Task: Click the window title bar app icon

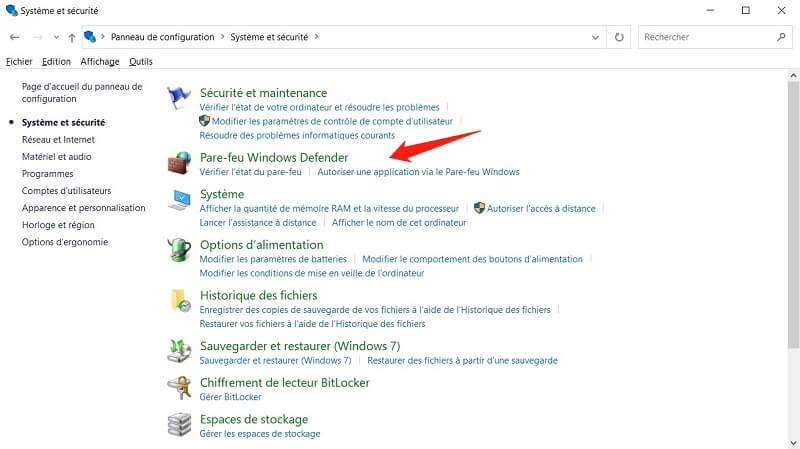Action: [11, 10]
